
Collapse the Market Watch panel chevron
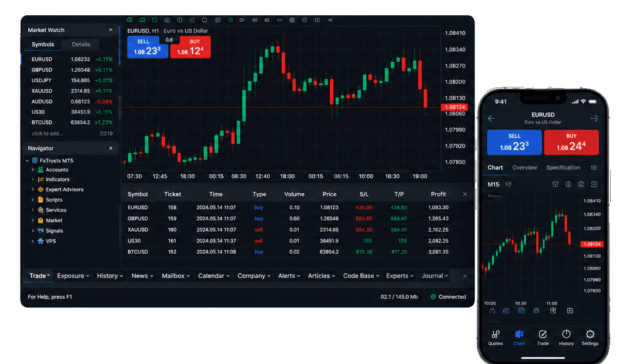(x=111, y=30)
